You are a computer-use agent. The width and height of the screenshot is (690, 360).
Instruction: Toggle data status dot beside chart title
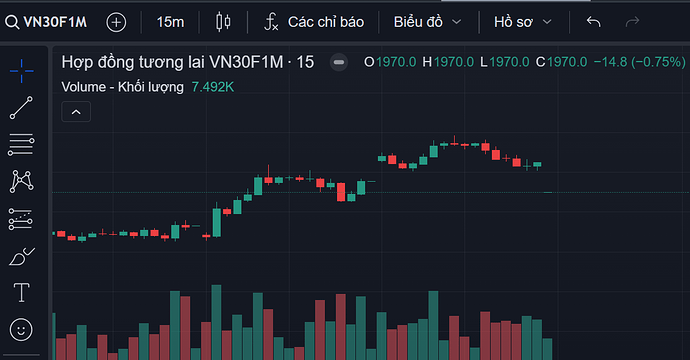click(x=339, y=62)
